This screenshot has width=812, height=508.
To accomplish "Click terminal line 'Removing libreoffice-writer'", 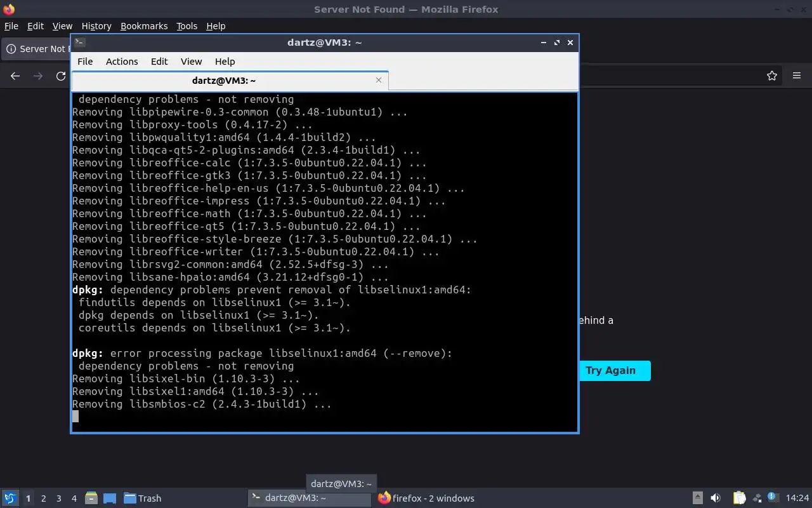I will coord(256,252).
